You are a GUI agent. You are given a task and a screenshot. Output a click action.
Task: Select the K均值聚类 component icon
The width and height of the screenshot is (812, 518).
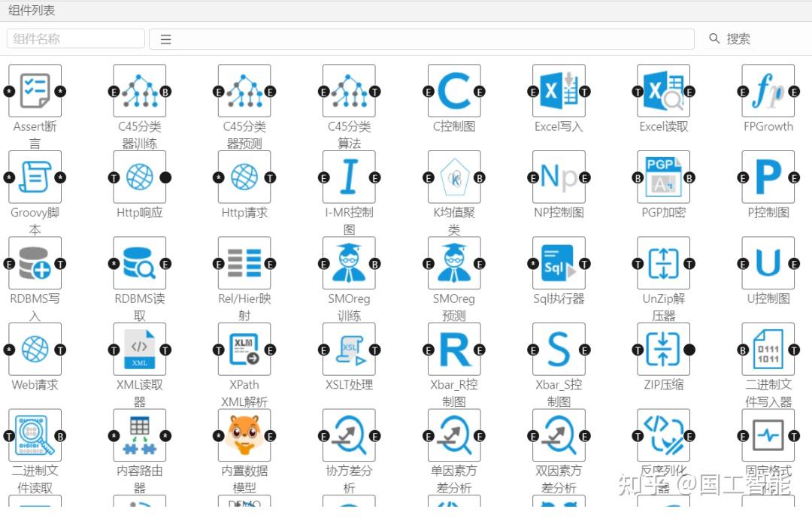pos(454,177)
